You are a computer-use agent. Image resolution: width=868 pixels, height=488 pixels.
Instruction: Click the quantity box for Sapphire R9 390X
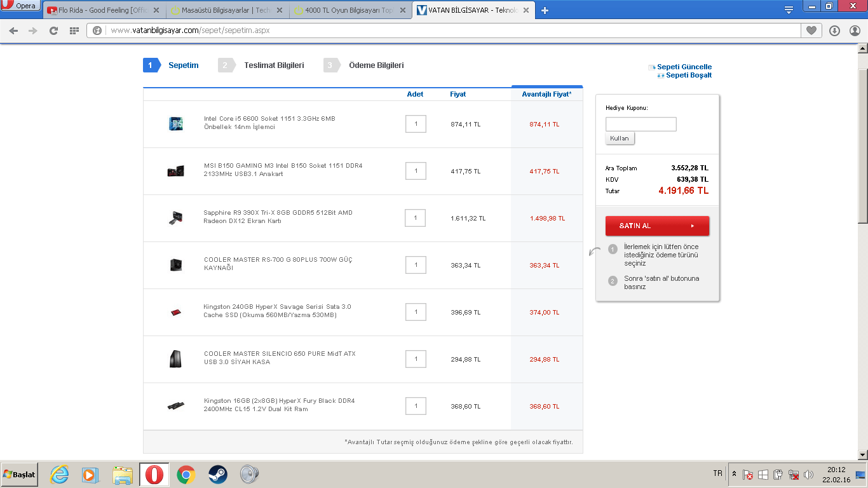[x=416, y=218]
